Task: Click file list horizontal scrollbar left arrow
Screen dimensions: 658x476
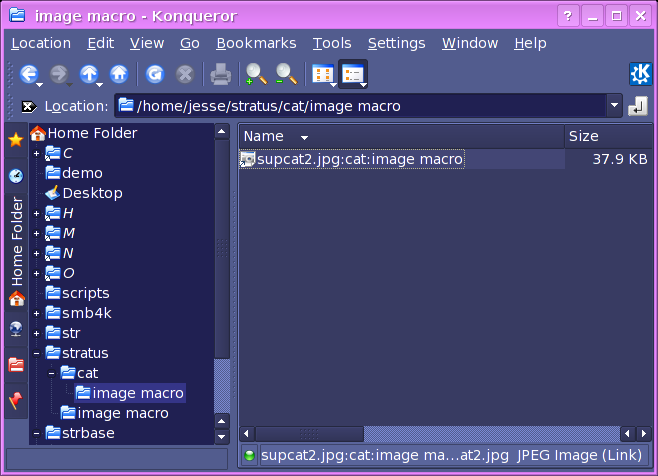Action: (246, 433)
